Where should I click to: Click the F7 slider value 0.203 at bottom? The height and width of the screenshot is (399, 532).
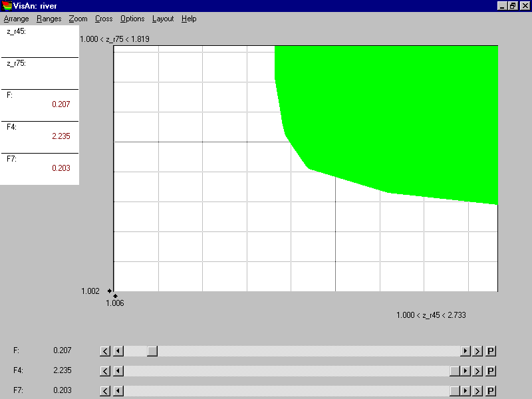click(63, 390)
